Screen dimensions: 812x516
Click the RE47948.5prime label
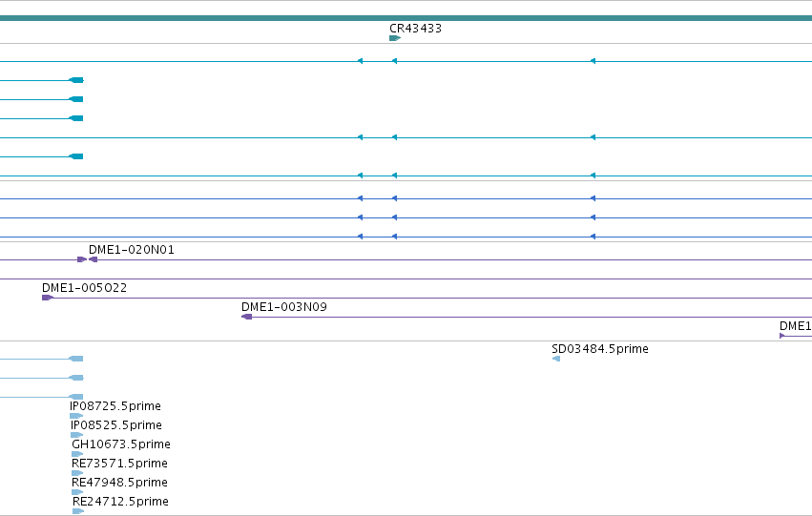tap(119, 483)
